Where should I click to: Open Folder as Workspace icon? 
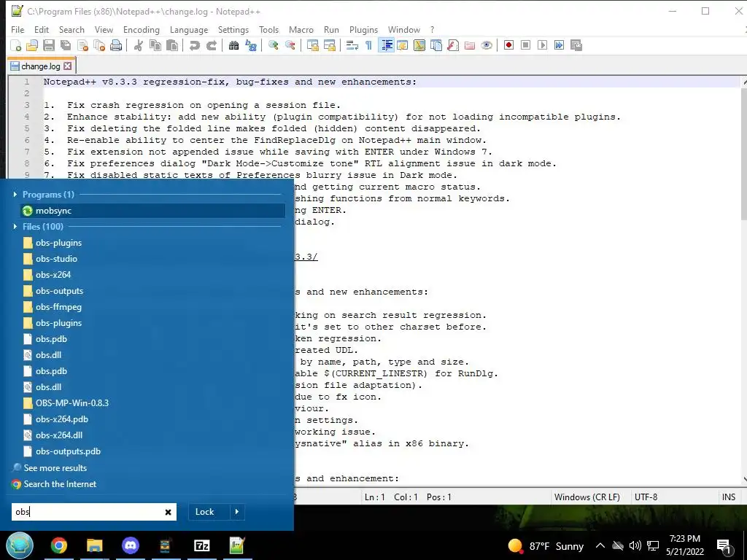coord(470,46)
